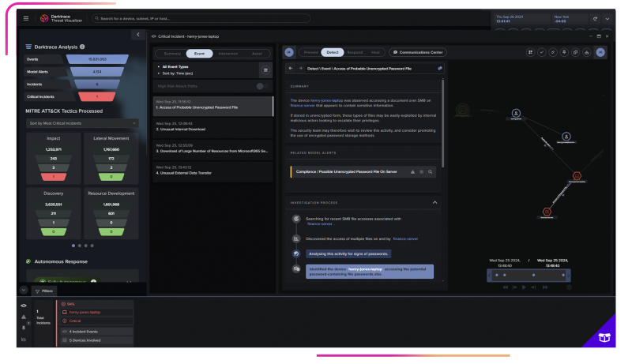
Task: Collapse the Investigation Process section
Action: tap(434, 203)
